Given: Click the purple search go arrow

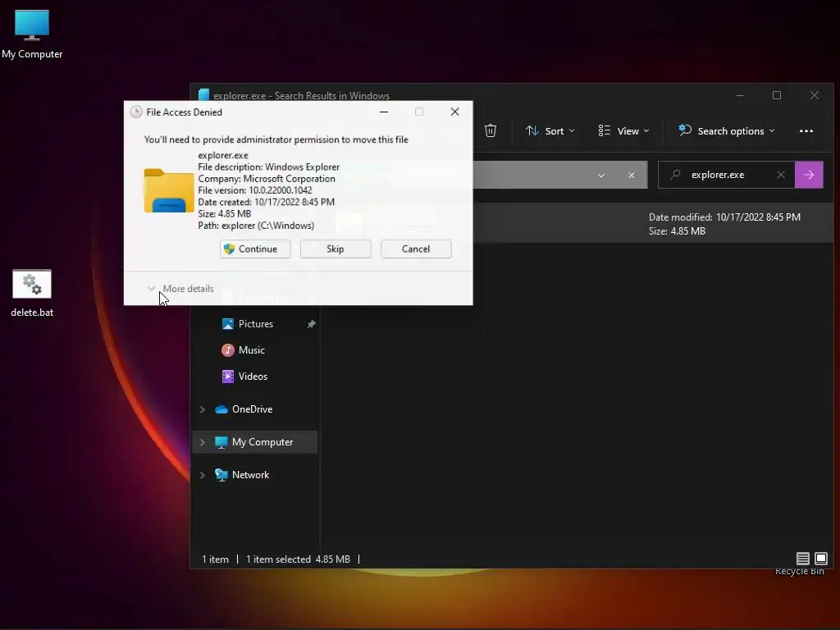Looking at the screenshot, I should click(808, 175).
